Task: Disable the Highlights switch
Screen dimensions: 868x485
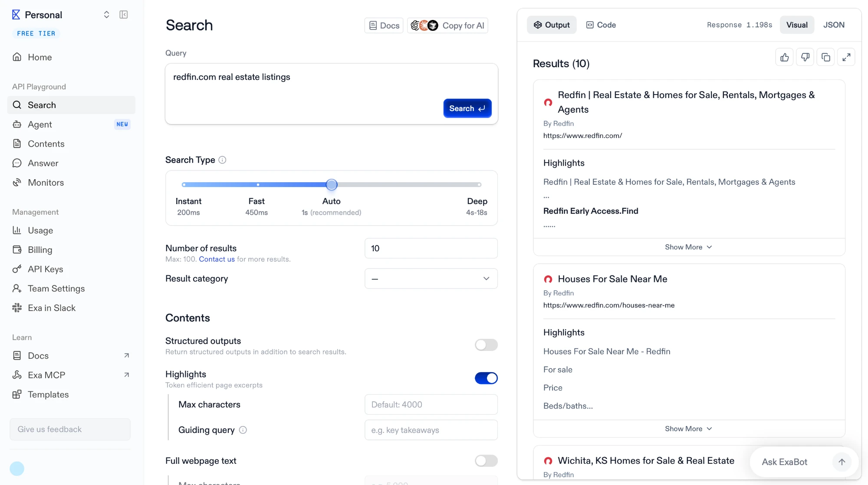Action: (x=486, y=378)
